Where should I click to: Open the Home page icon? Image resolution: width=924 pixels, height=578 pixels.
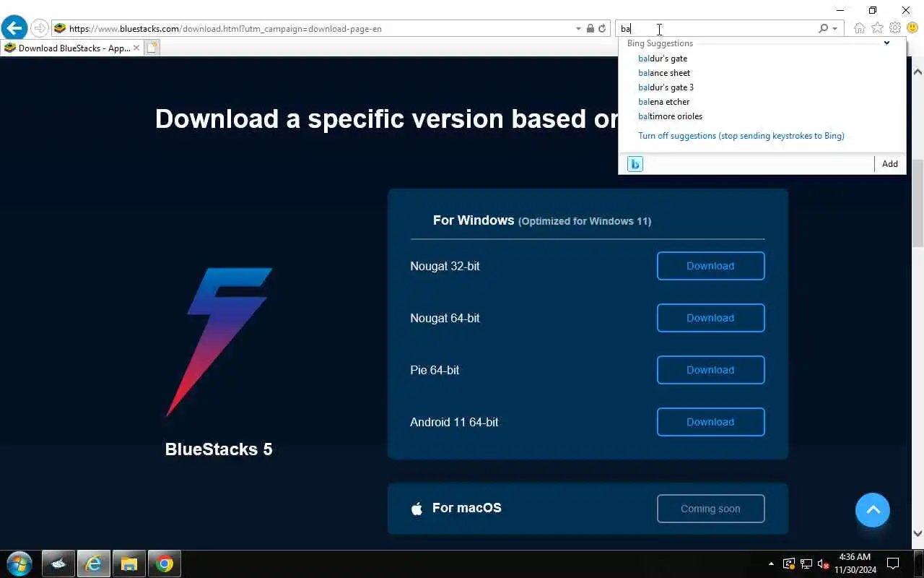tap(859, 28)
